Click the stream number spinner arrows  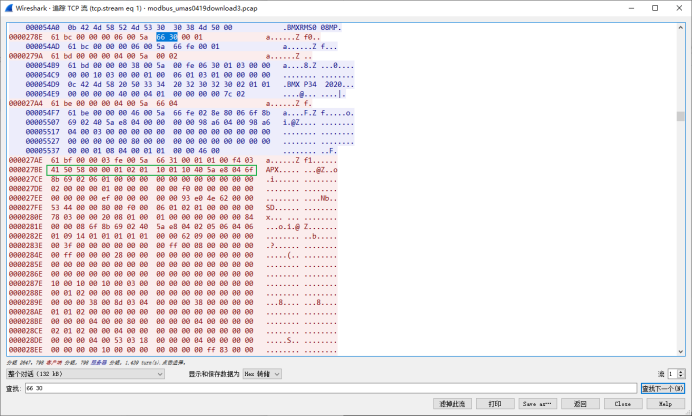681,373
